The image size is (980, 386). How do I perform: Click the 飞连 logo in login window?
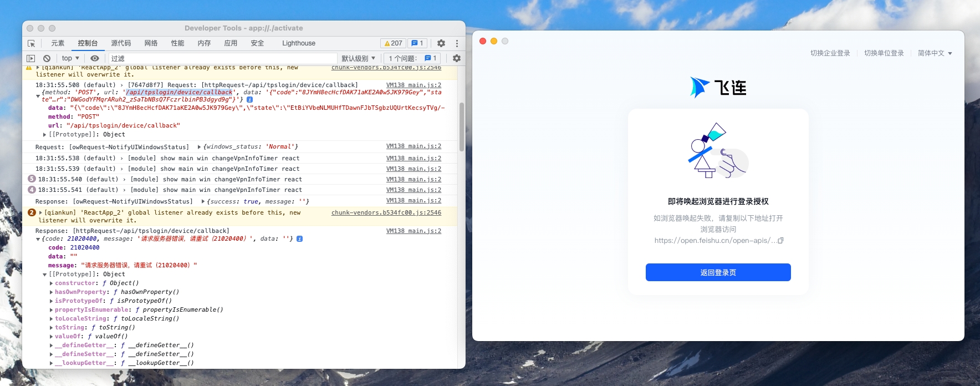tap(718, 88)
